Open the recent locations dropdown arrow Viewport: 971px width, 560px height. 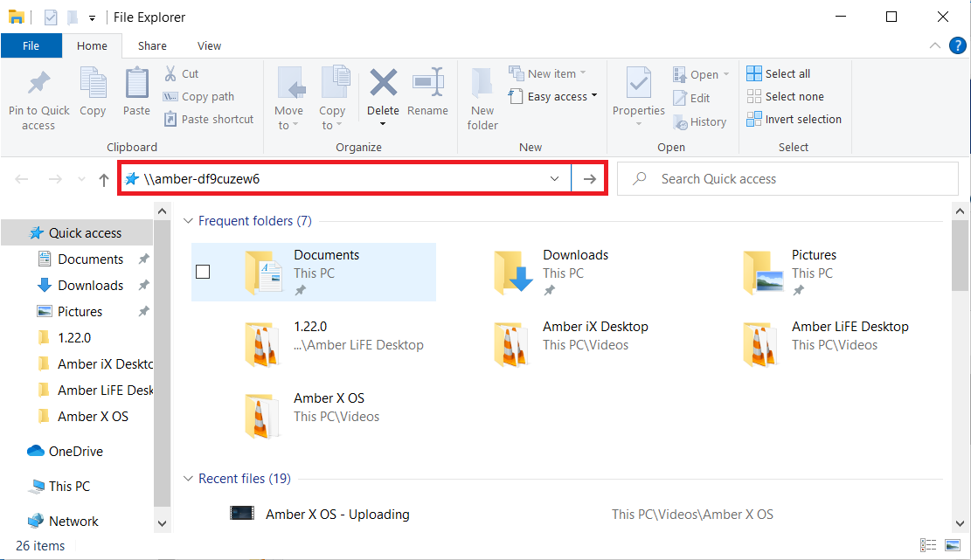81,179
